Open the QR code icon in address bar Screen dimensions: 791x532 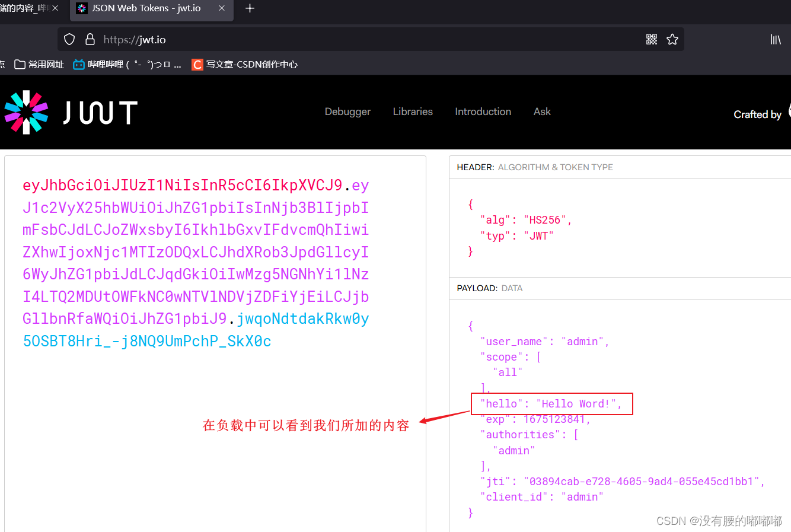click(652, 39)
